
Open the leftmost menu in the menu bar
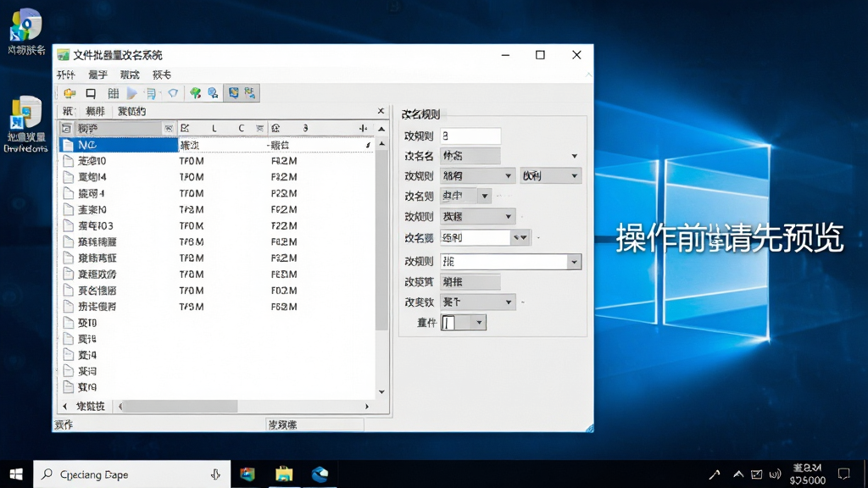(x=66, y=75)
